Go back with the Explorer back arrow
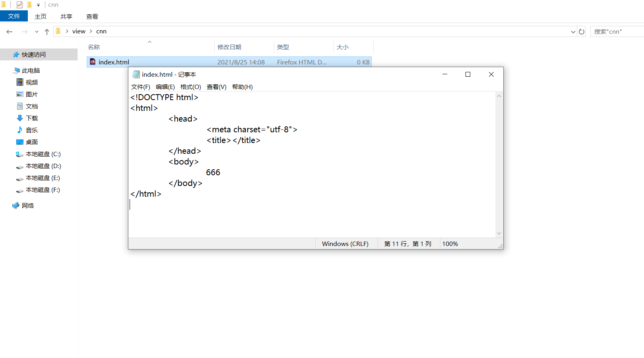Screen dimensions: 644x358 point(10,31)
